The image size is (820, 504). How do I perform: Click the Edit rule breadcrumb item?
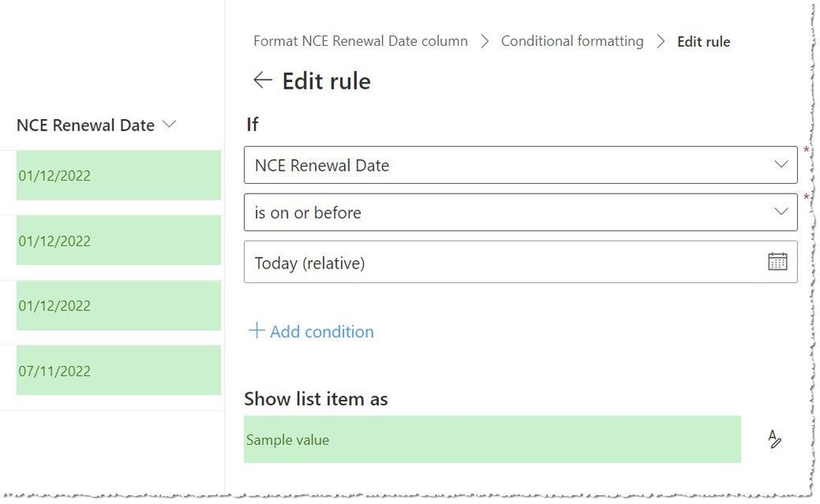tap(703, 41)
